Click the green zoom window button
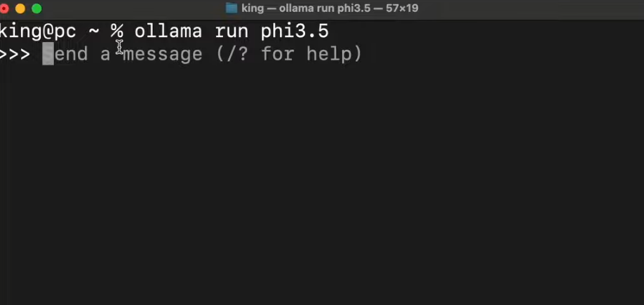 coord(36,8)
